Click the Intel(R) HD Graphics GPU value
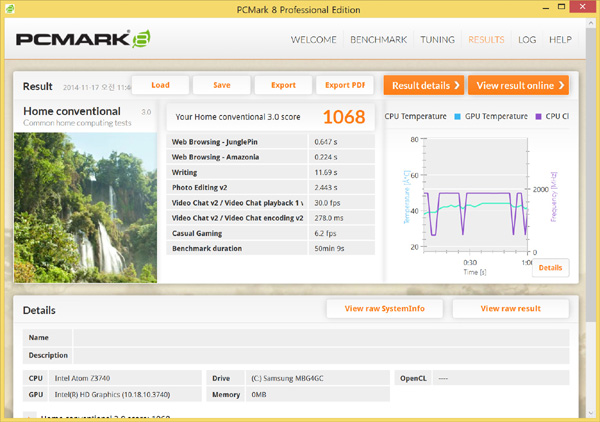Screen dimensions: 600x422 (112, 394)
